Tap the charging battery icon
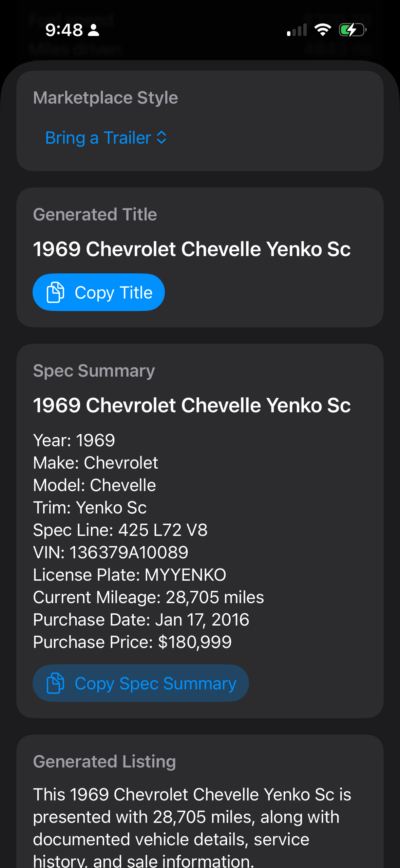 (351, 30)
